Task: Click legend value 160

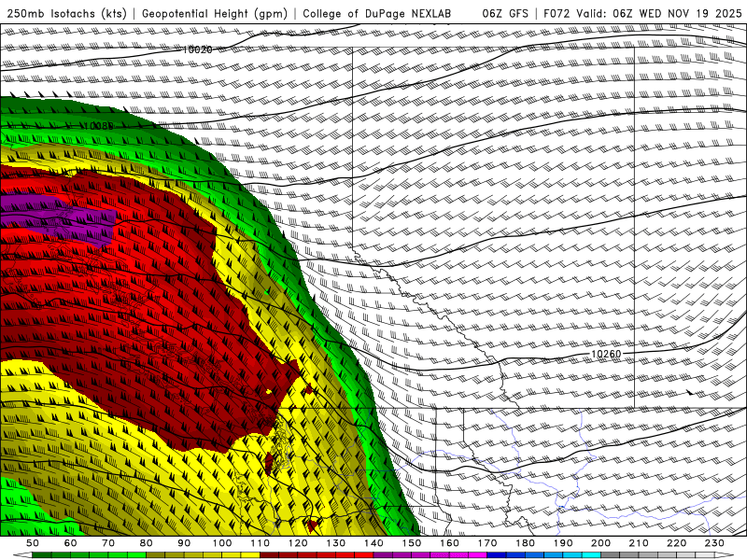Action: tap(449, 543)
